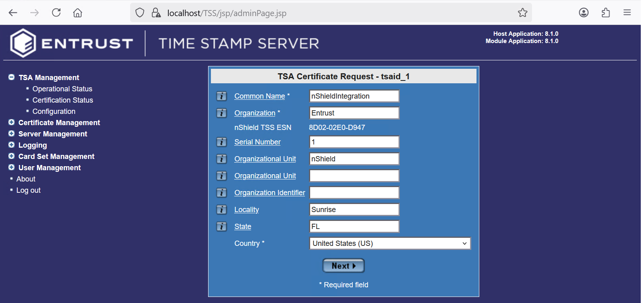Click the browser forward arrow
644x303 pixels.
pyautogui.click(x=35, y=13)
